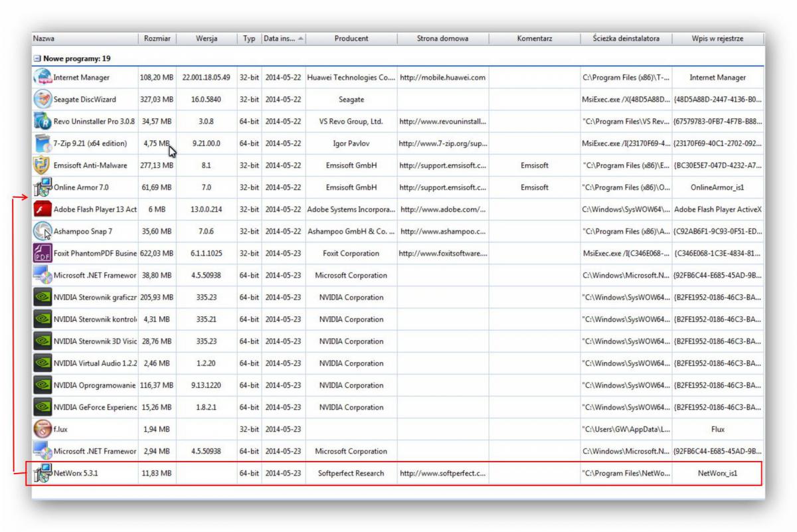Select the Adobe Flash Player icon
Screen dimensions: 797x532
43,209
